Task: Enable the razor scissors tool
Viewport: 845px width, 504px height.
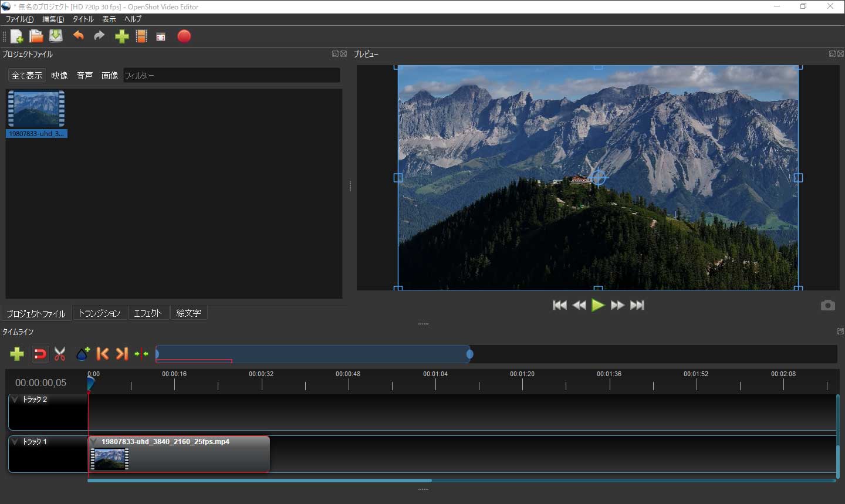Action: click(60, 354)
